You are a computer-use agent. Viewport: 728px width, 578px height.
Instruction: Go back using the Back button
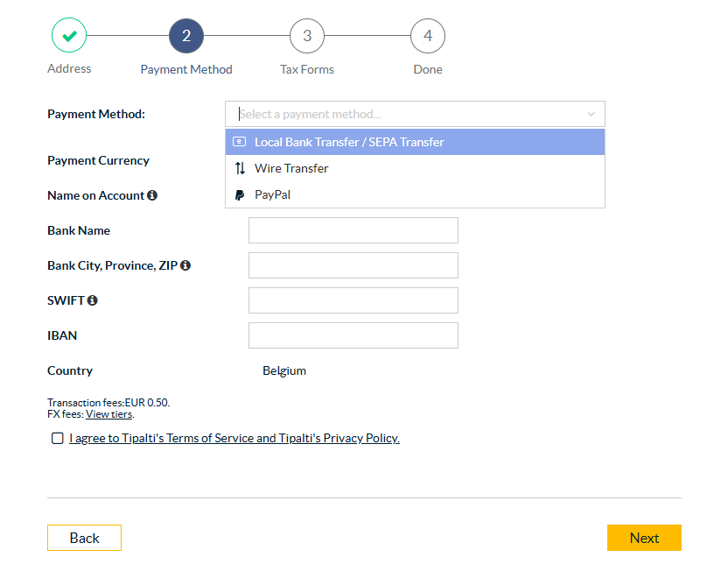[x=84, y=538]
